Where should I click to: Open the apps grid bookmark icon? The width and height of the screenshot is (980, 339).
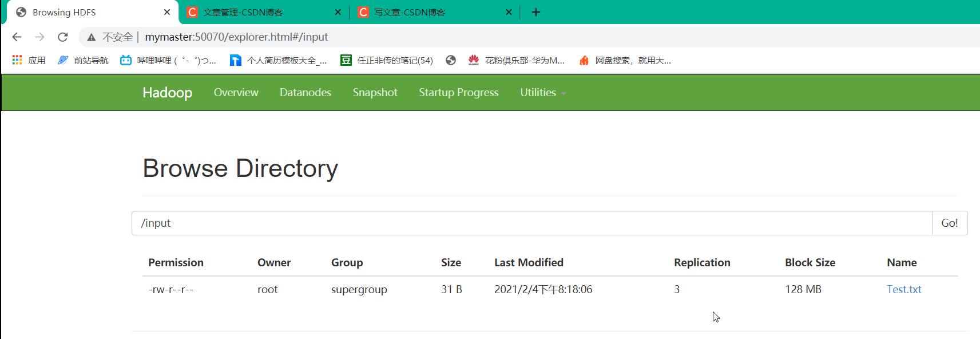pyautogui.click(x=17, y=60)
